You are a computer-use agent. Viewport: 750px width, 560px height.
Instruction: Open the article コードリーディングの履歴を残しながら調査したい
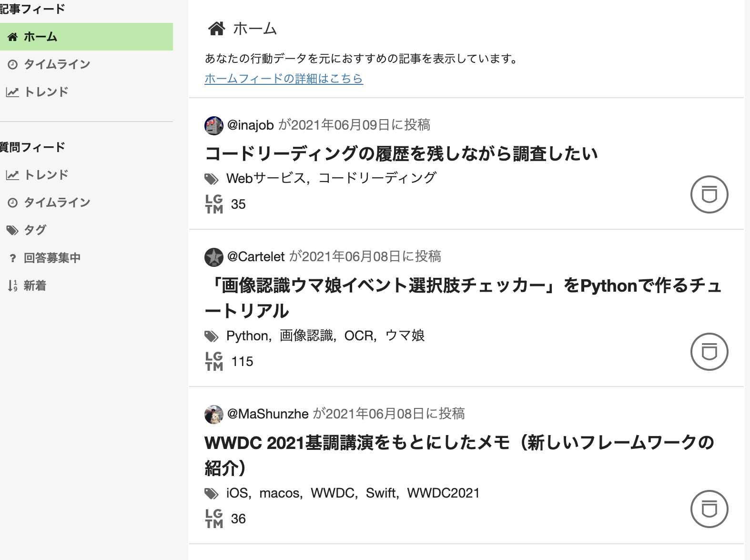click(x=401, y=153)
